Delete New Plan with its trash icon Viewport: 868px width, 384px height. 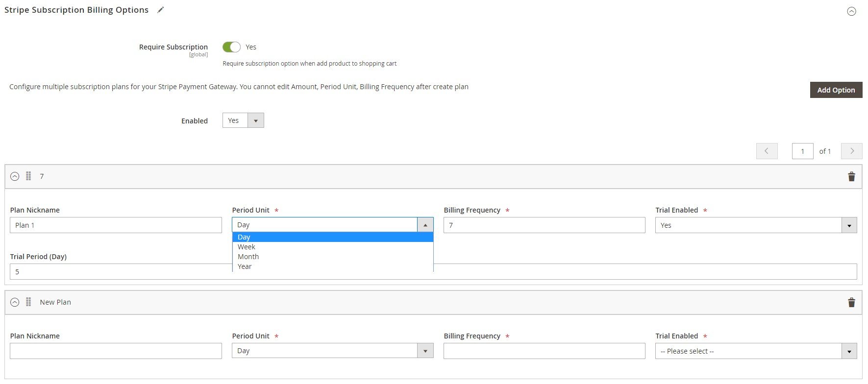pos(852,302)
